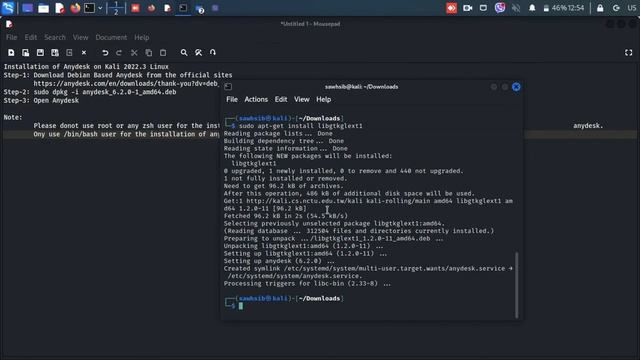The width and height of the screenshot is (640, 360).
Task: Open the Mousepad Search menu
Action: point(55,38)
